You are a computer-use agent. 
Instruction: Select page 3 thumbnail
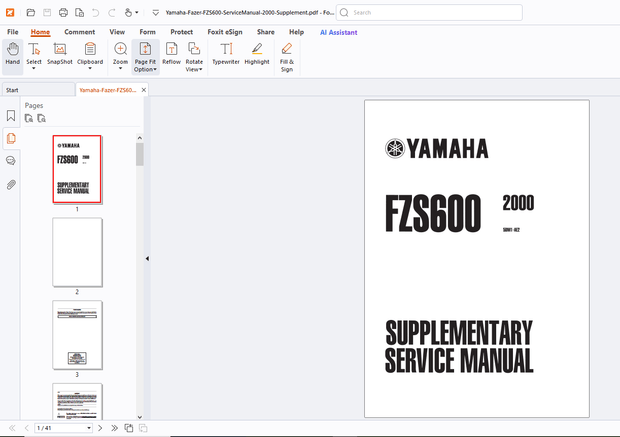[x=77, y=335]
